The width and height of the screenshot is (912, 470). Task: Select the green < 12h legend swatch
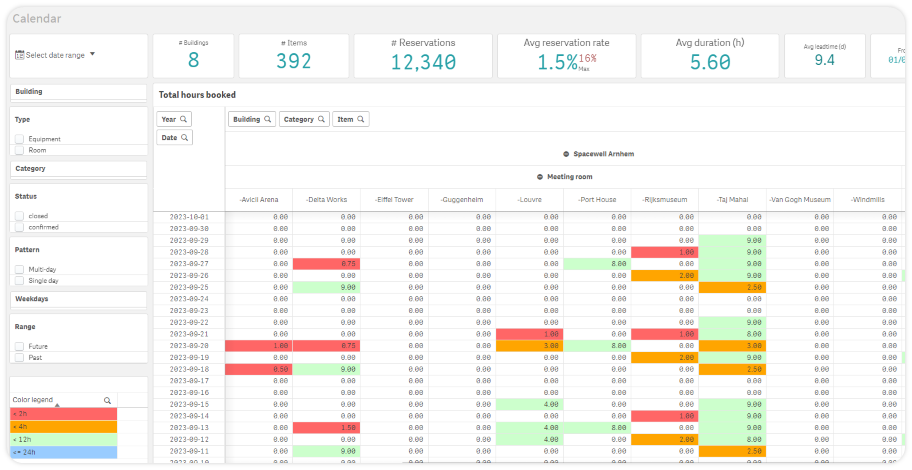63,439
